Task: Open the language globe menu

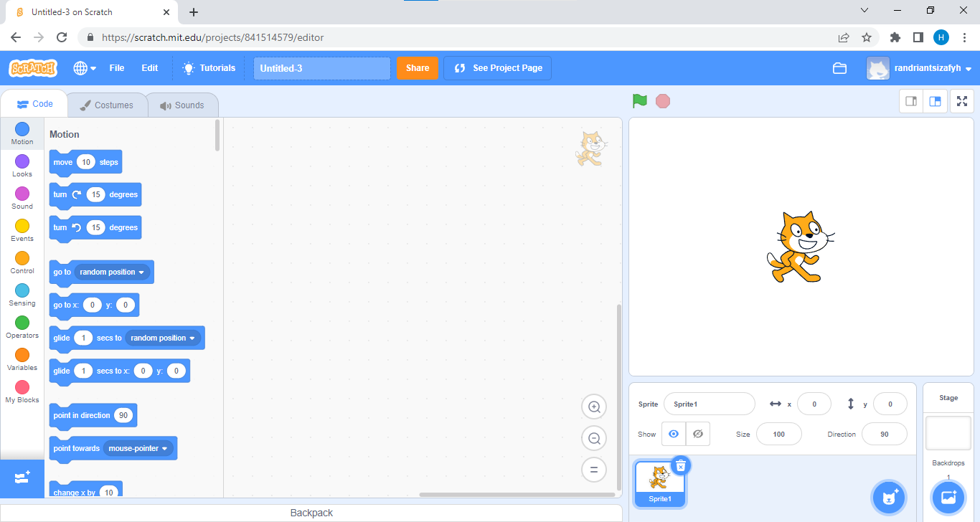Action: click(85, 68)
